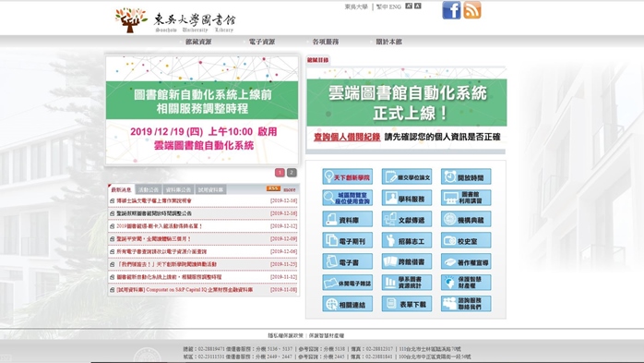
Task: Open 電子期刊 e-journals tile
Action: pyautogui.click(x=348, y=240)
